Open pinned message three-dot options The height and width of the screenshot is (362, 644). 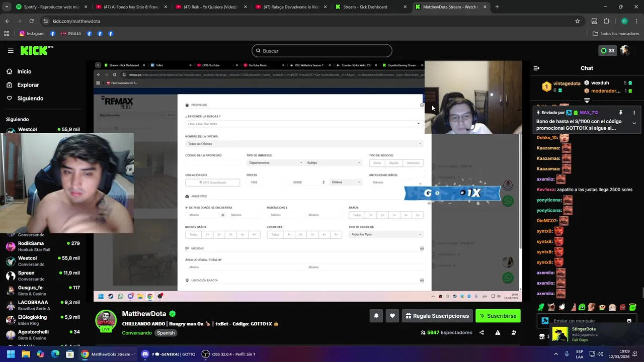[x=634, y=113]
